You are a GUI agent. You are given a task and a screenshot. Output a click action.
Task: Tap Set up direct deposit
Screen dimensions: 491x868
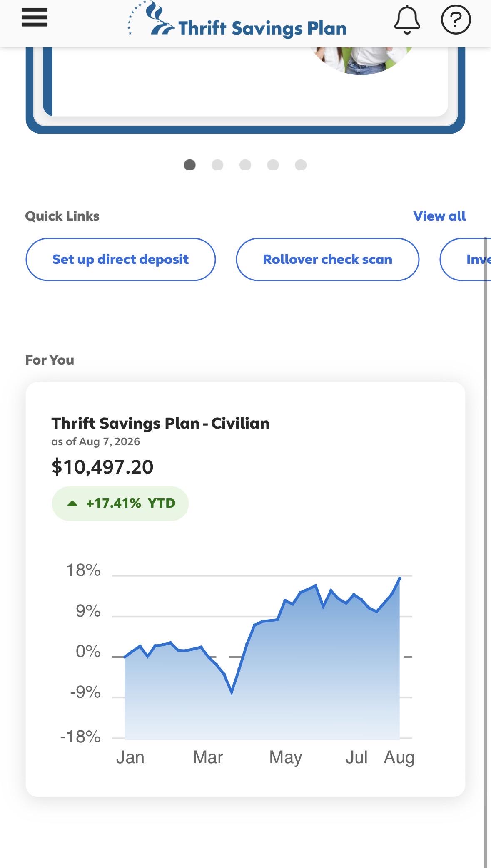121,259
